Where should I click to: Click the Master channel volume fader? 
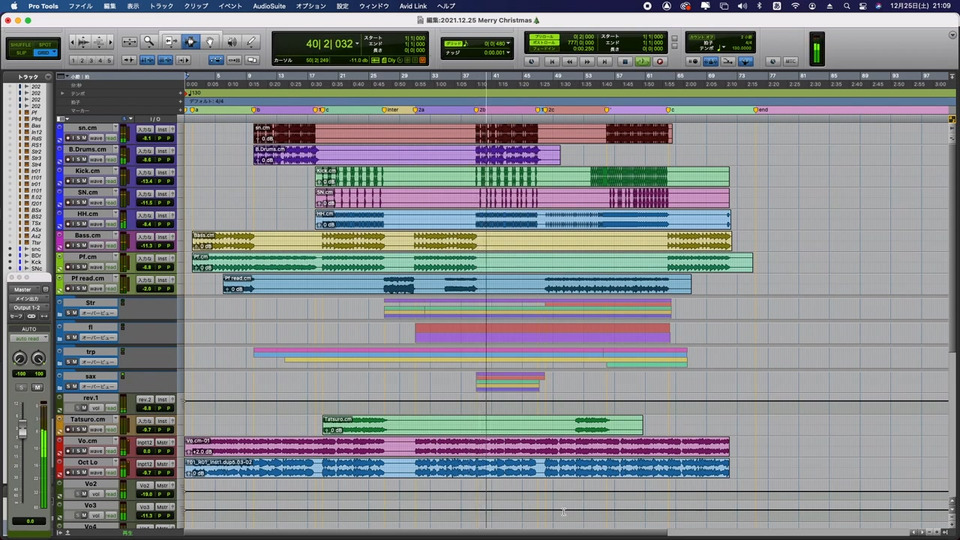22,431
